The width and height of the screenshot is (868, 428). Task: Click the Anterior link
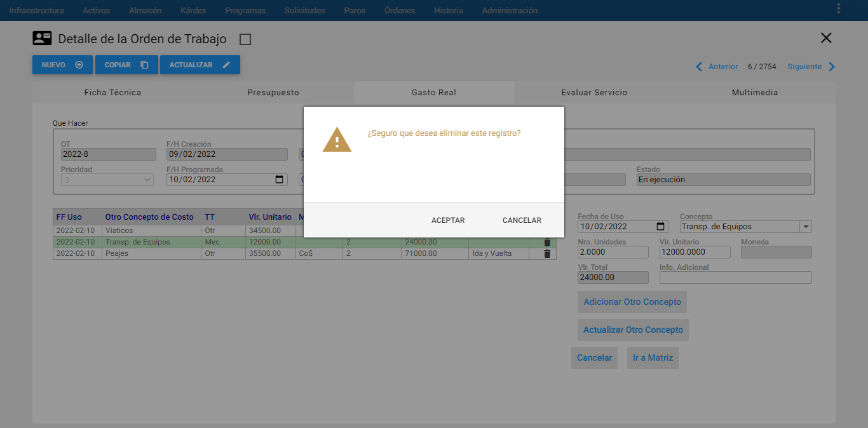click(723, 67)
